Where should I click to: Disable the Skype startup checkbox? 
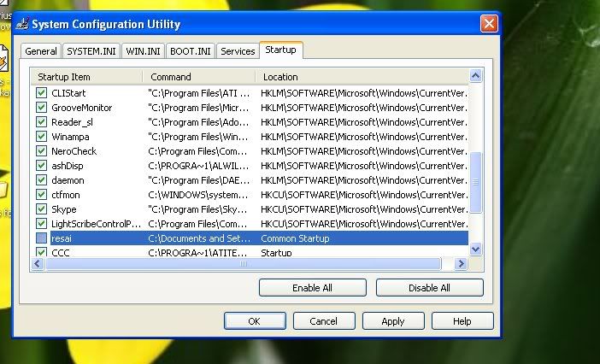point(41,209)
